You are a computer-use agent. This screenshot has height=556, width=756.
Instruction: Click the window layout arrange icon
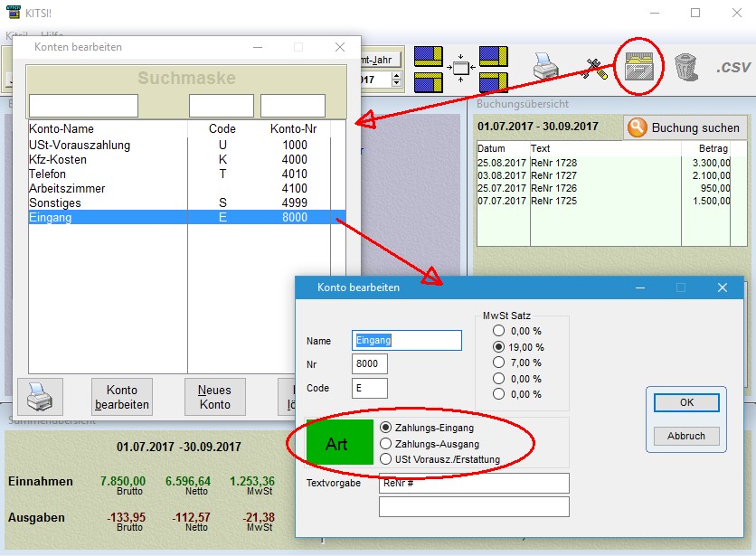(461, 68)
